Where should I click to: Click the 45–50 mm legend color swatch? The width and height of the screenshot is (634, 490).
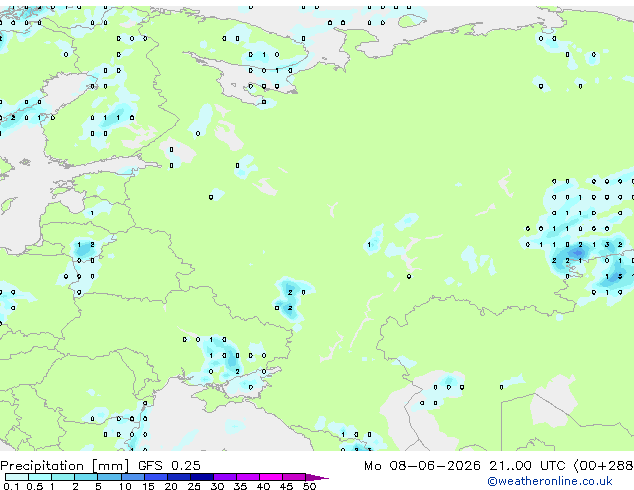(294, 477)
